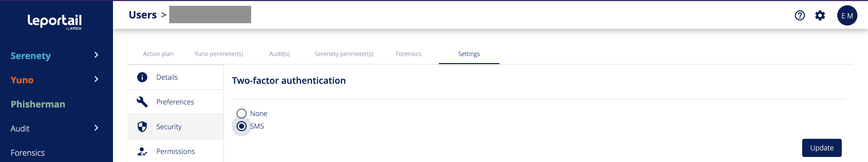The image size is (868, 162).
Task: Click the Permissions user-check icon
Action: coord(142,152)
